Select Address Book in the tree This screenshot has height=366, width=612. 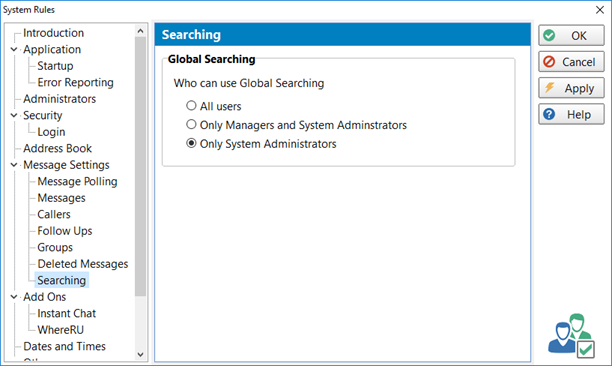point(57,148)
